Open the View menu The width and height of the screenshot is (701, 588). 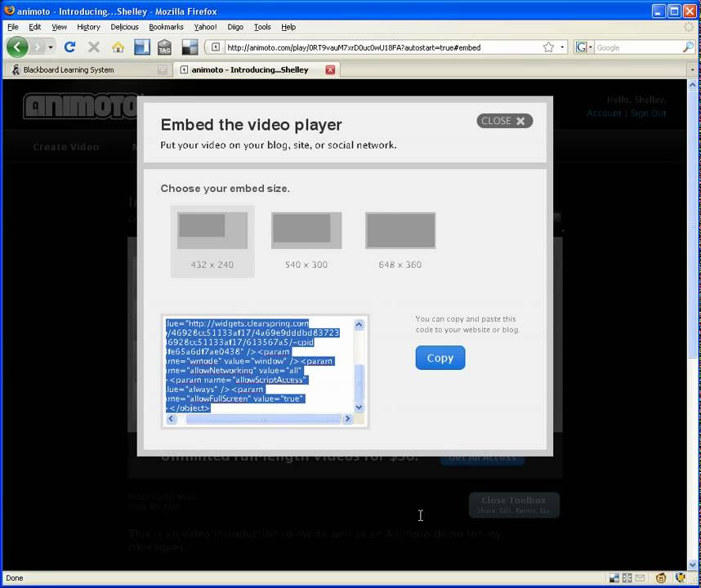pyautogui.click(x=59, y=27)
